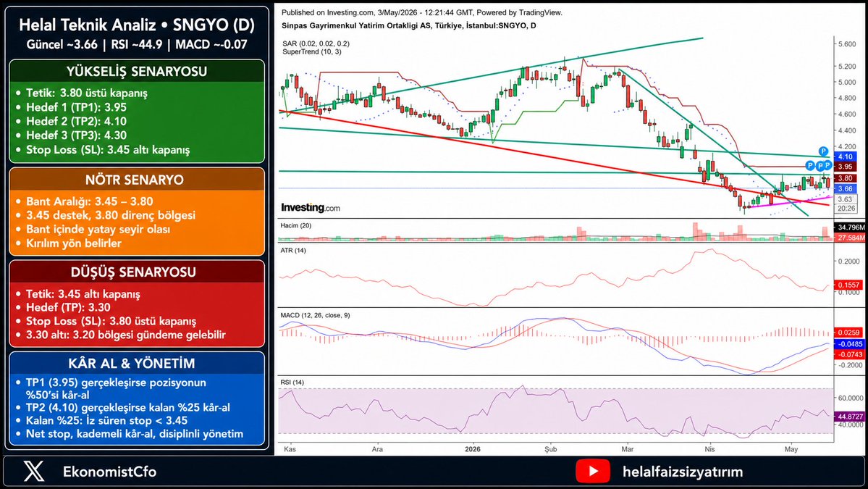The image size is (868, 489).
Task: Click the red 0.1557 ATR value
Action: [848, 285]
